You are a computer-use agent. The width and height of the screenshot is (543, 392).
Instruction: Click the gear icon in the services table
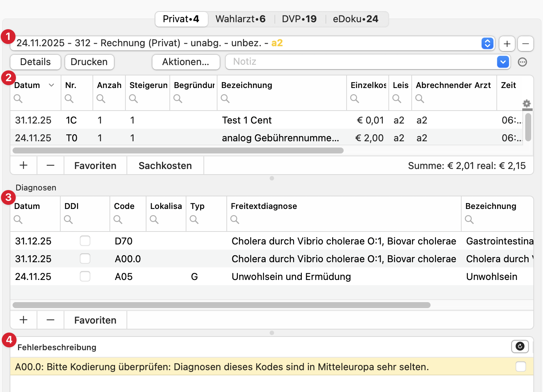pos(527,104)
